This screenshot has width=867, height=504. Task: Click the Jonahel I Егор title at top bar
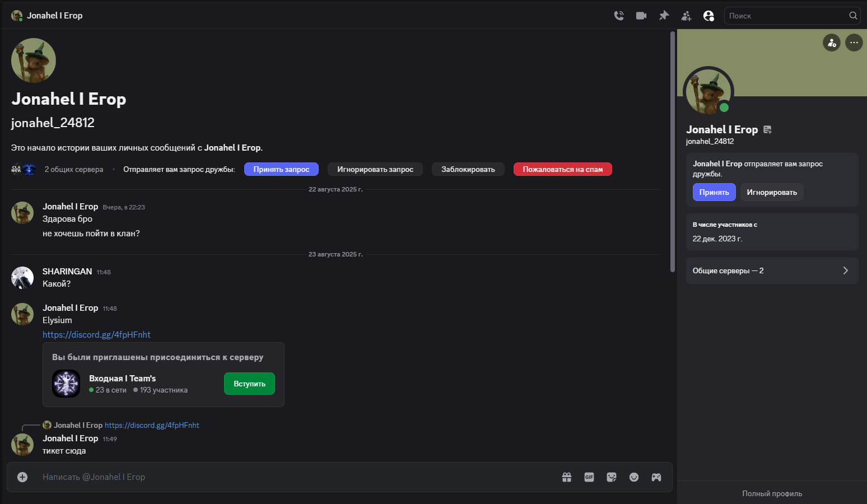tap(55, 16)
